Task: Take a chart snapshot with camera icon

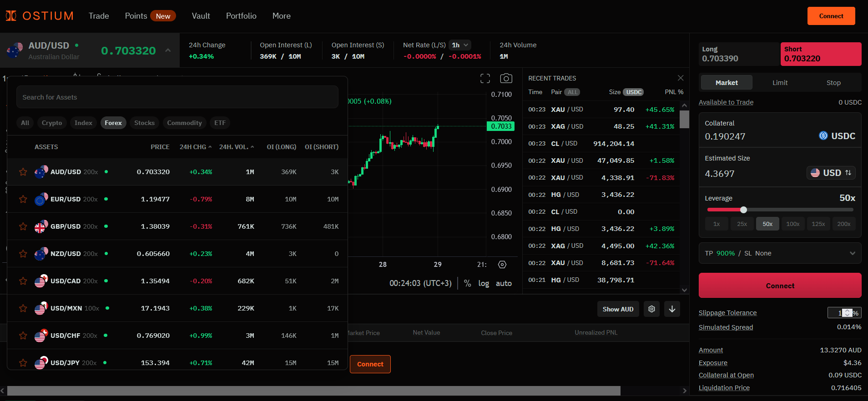Action: click(x=506, y=78)
